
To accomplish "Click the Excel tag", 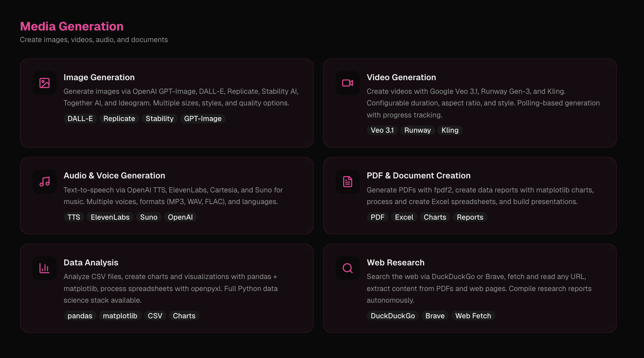I will pos(404,217).
